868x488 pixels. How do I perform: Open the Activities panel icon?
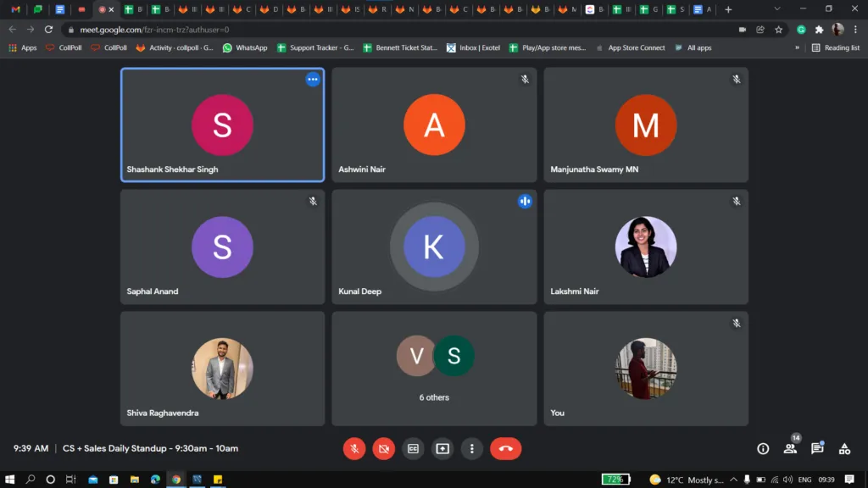(844, 449)
